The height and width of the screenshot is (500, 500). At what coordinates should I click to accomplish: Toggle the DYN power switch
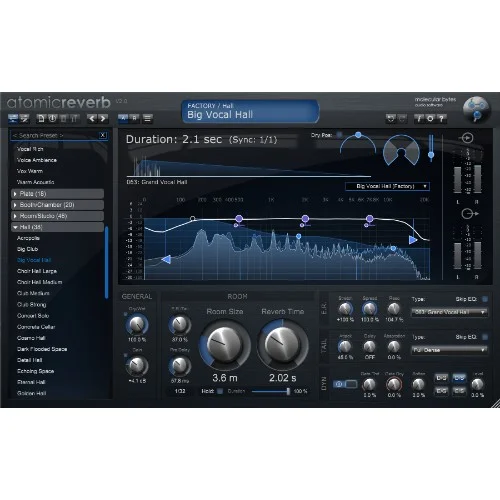pos(345,384)
